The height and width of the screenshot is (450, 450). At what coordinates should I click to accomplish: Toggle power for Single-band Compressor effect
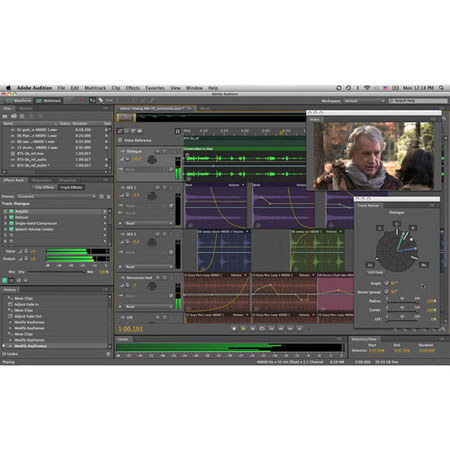[11, 223]
